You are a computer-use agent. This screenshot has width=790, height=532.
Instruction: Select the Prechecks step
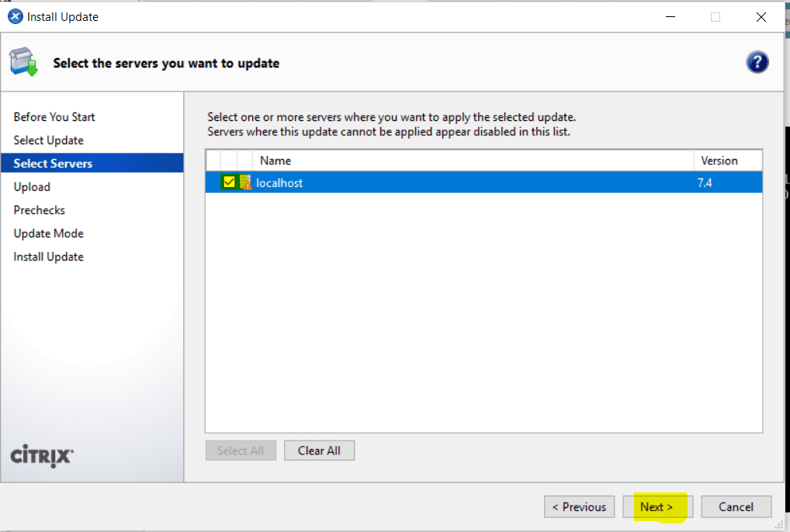[x=39, y=209]
